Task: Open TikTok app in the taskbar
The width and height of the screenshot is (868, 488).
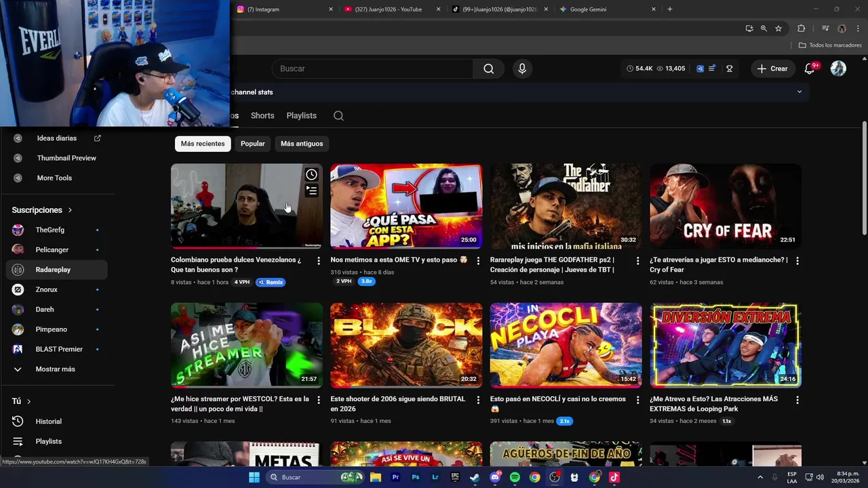Action: coord(614,477)
